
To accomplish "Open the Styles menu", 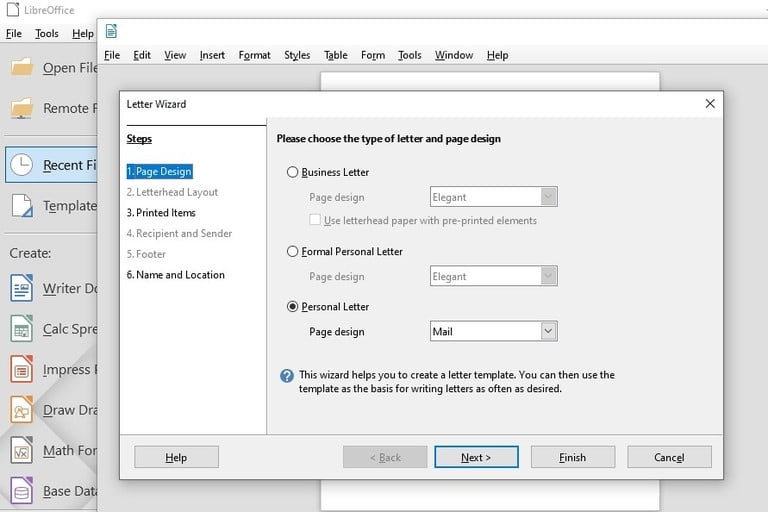I will click(297, 55).
